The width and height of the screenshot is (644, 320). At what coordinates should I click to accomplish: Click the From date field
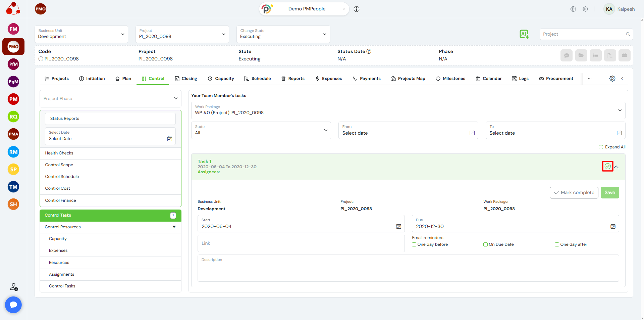pyautogui.click(x=408, y=130)
